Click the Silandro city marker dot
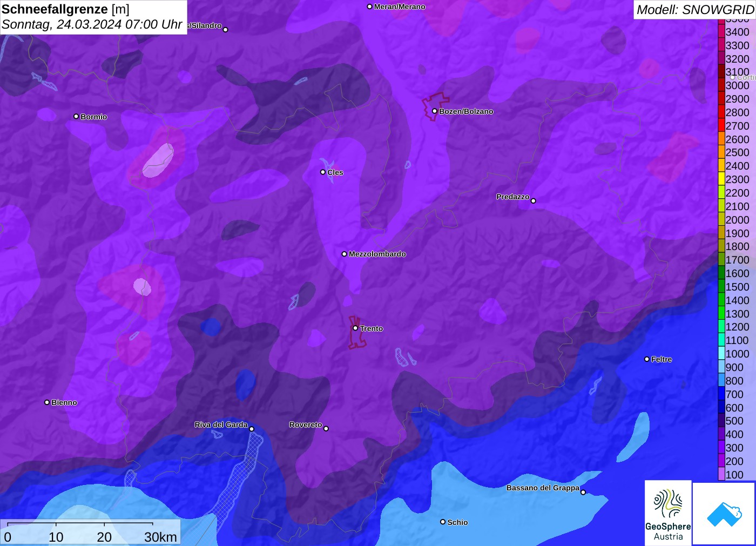This screenshot has width=756, height=546. (x=226, y=30)
